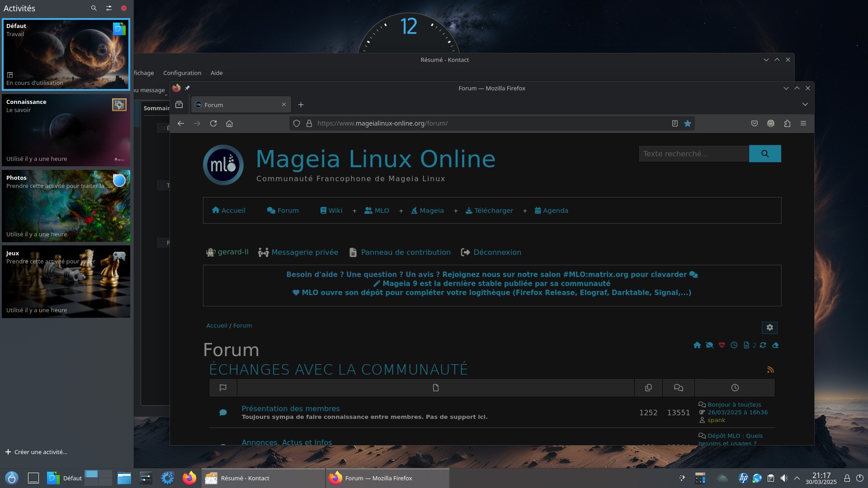This screenshot has width=868, height=488.
Task: Open activity configuration sliders icon
Action: [x=109, y=8]
